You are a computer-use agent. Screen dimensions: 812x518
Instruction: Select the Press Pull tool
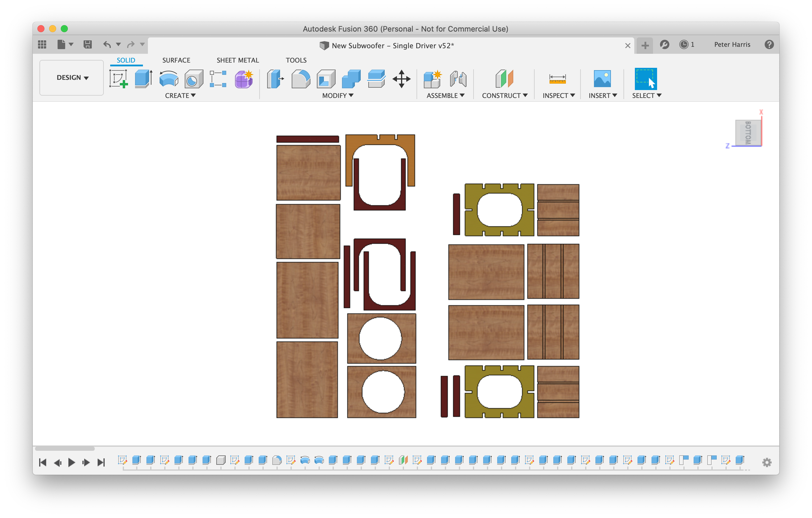[275, 79]
